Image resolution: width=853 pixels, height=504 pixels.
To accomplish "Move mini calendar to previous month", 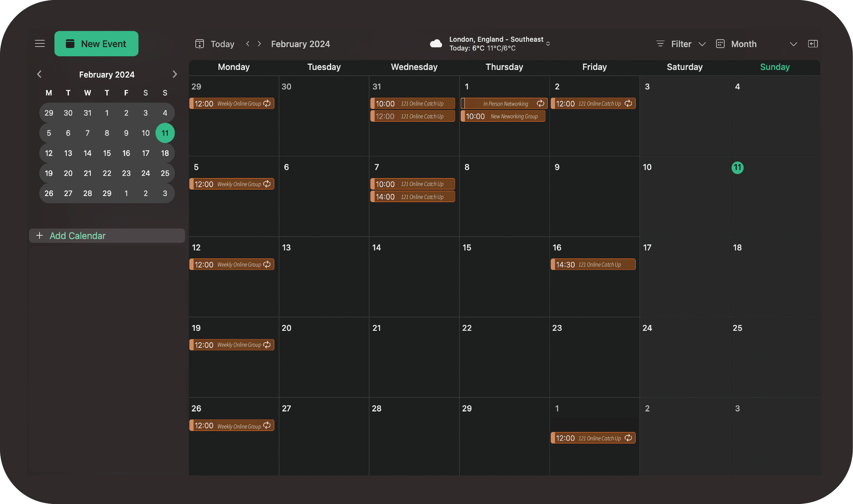I will (x=39, y=74).
